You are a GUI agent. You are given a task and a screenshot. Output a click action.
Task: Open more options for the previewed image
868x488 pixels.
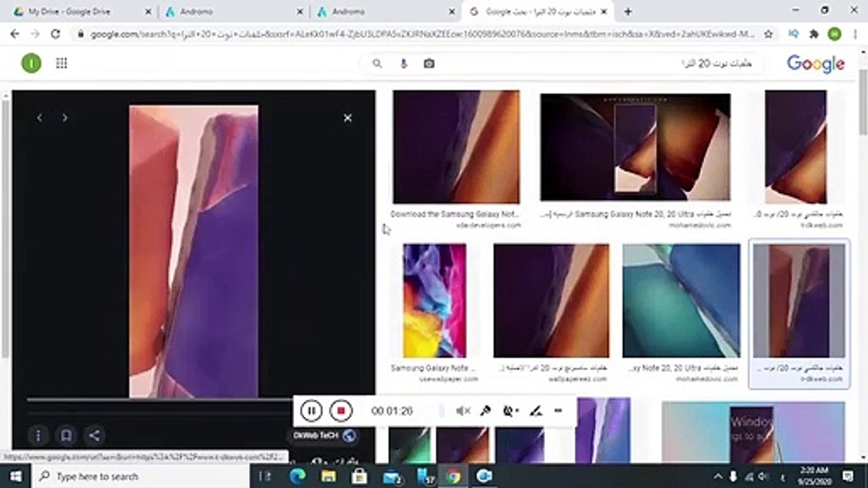point(38,436)
